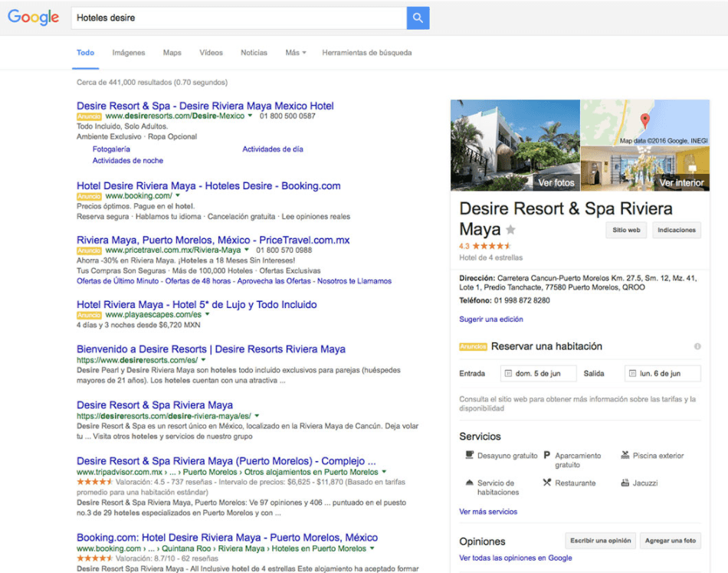
Task: Open Ofertas de Último Minuto sitelink
Action: (x=117, y=281)
